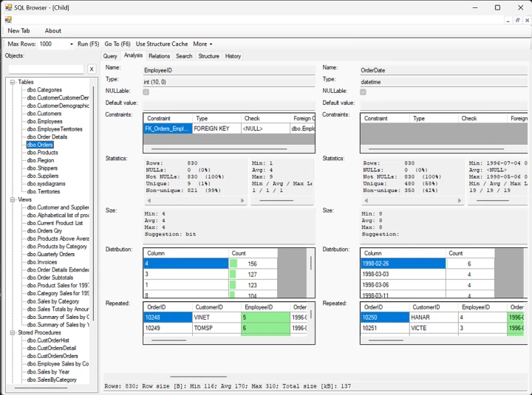
Task: Click the Check column header for OrderDate
Action: pos(482,118)
